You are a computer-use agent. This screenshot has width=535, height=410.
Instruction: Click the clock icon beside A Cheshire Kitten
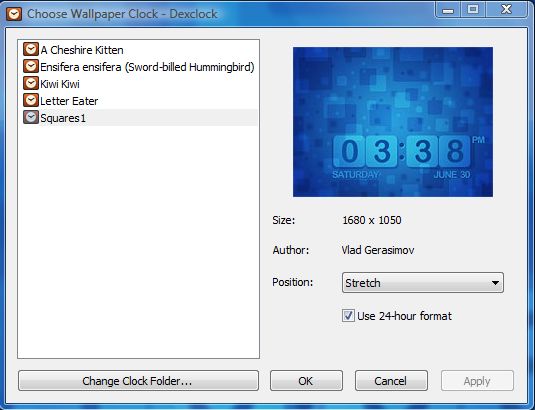point(31,49)
